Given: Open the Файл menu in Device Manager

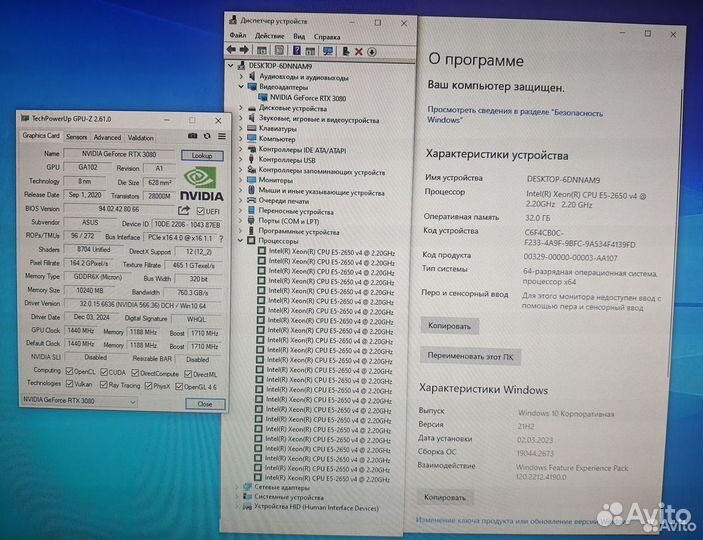Looking at the screenshot, I should [238, 35].
